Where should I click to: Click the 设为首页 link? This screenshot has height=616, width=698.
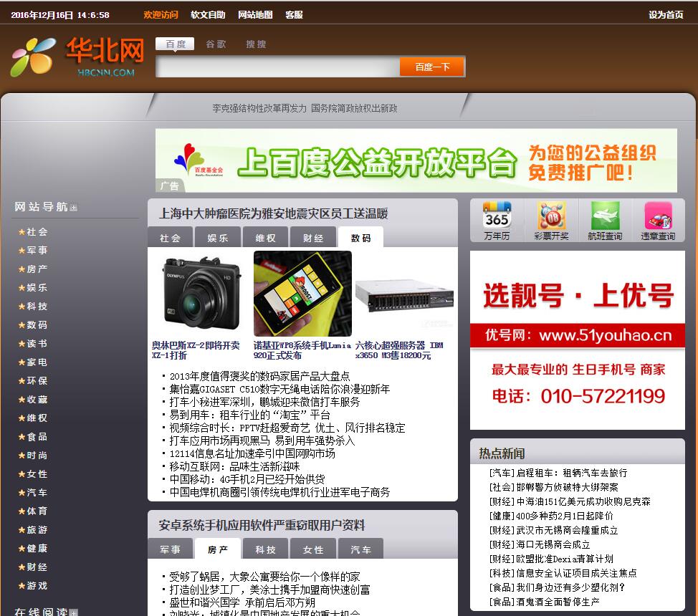(x=666, y=15)
